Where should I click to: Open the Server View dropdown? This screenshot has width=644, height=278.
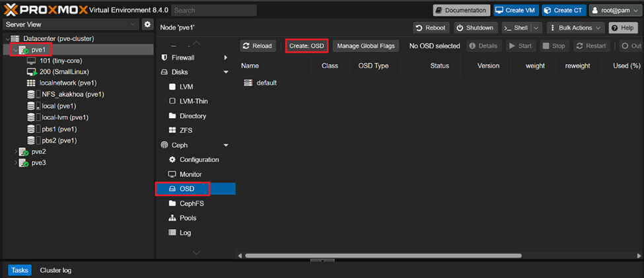[69, 24]
